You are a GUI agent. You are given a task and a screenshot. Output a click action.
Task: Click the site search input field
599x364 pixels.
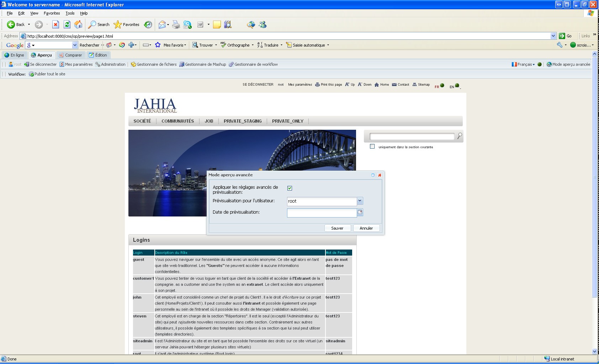click(412, 136)
